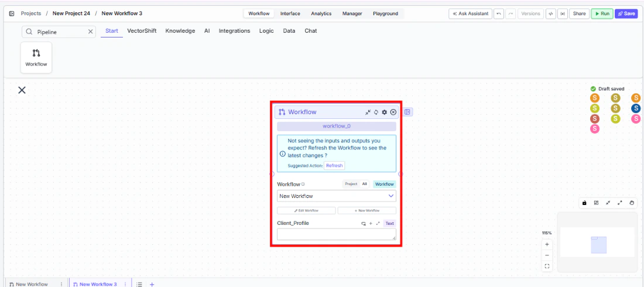Undo the last action
Screen dimensions: 644x287
tap(499, 13)
